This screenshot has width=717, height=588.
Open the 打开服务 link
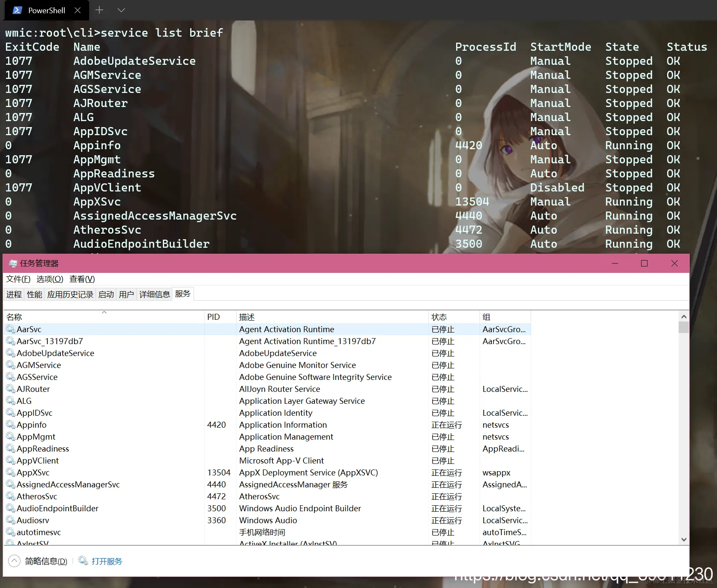(x=107, y=561)
